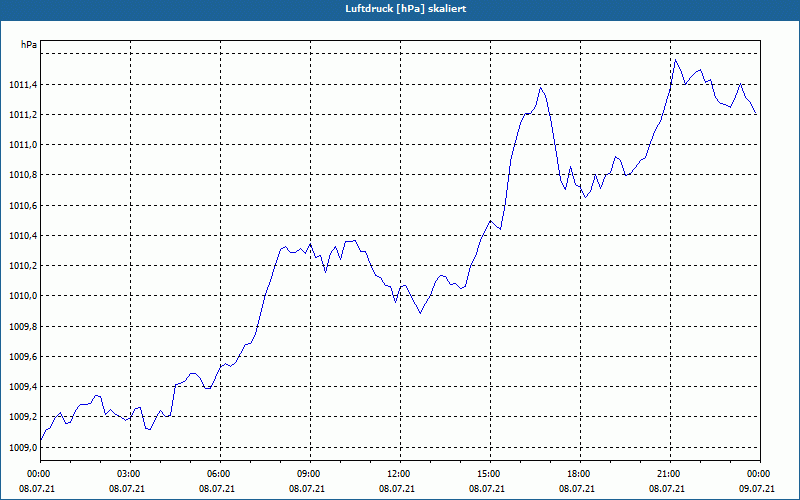The height and width of the screenshot is (500, 800).
Task: Click the 1010,8 y-axis label
Action: [23, 175]
